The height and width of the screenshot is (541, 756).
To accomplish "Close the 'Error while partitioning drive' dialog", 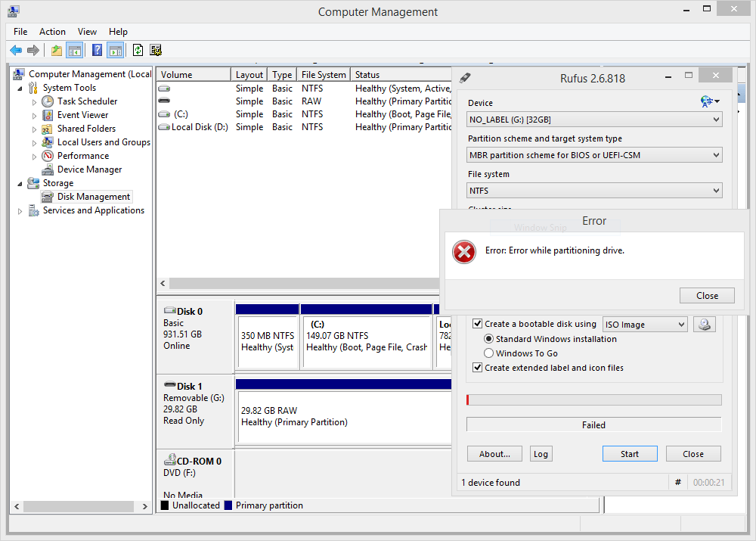I will [707, 295].
